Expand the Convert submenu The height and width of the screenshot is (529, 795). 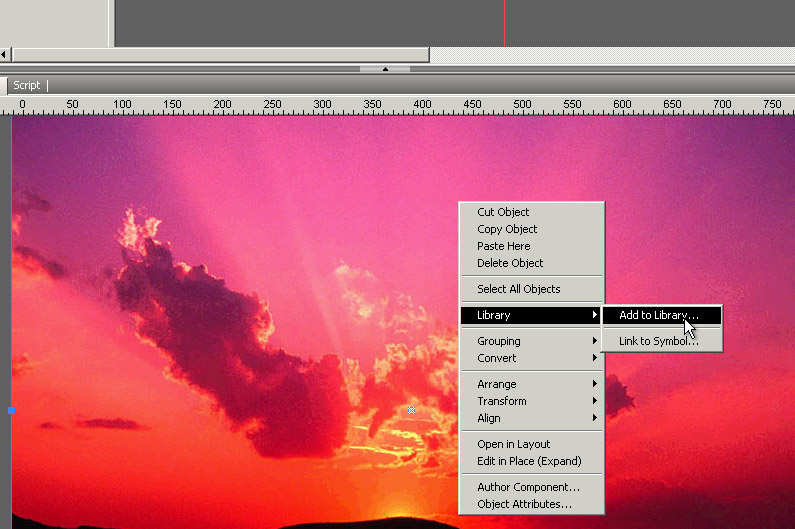530,358
